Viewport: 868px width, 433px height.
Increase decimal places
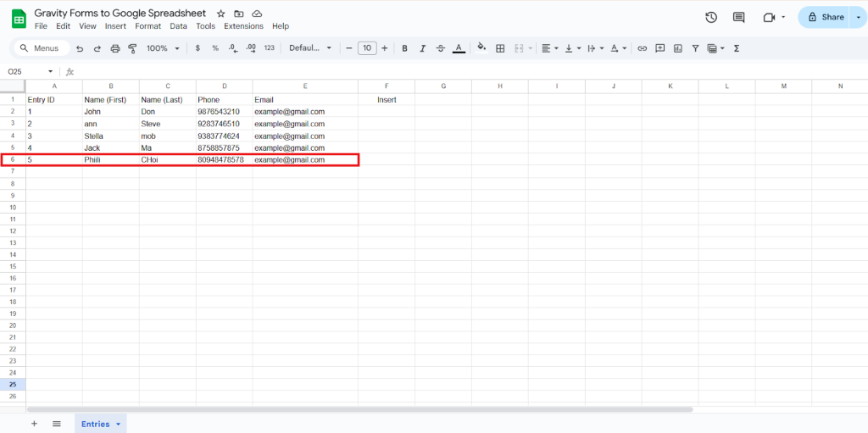click(251, 48)
